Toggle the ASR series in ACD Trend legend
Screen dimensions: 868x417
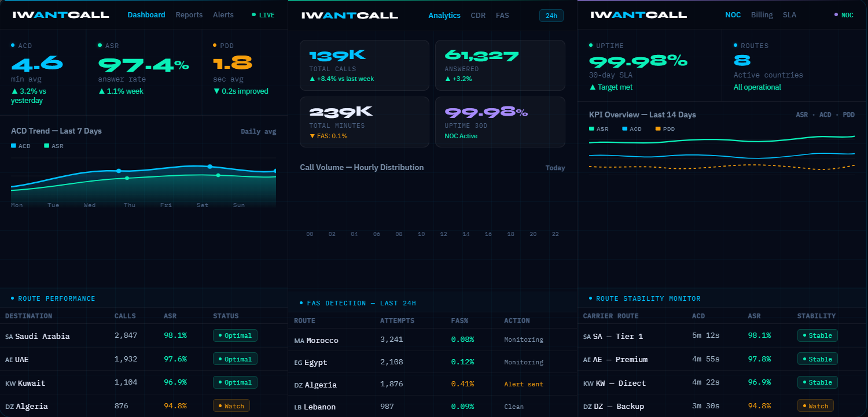(53, 146)
